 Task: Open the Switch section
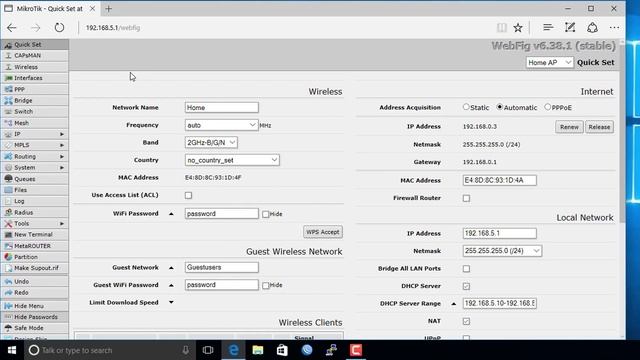click(x=34, y=111)
